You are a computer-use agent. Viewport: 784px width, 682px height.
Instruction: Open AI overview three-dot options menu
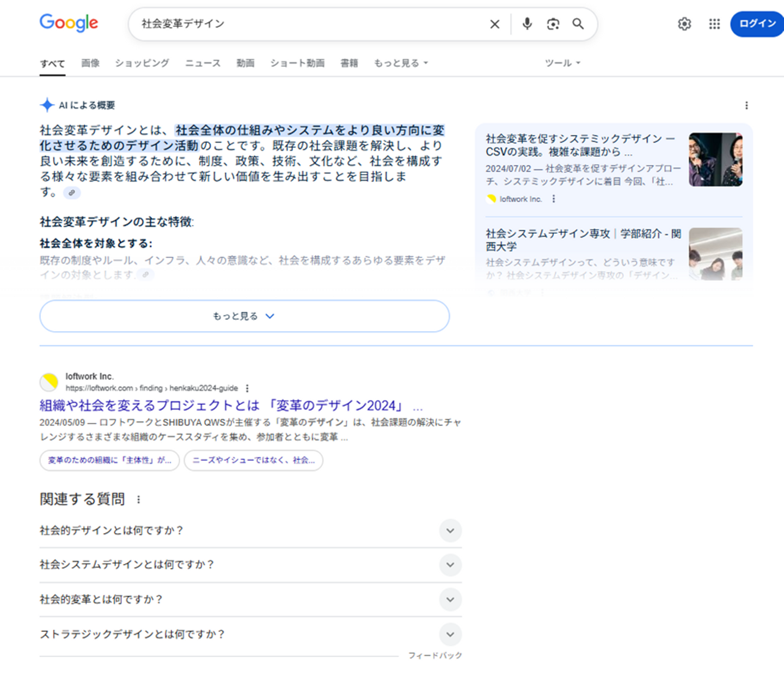(x=746, y=105)
